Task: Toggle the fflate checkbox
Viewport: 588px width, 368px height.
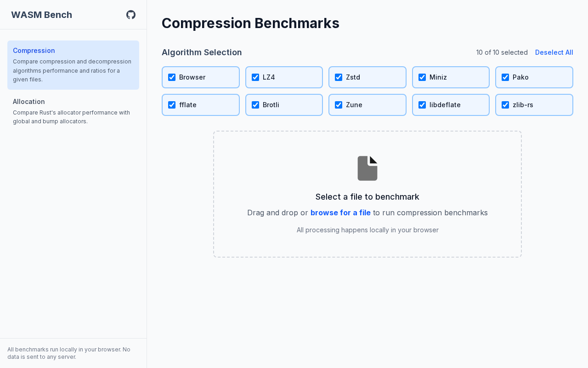Action: tap(172, 105)
